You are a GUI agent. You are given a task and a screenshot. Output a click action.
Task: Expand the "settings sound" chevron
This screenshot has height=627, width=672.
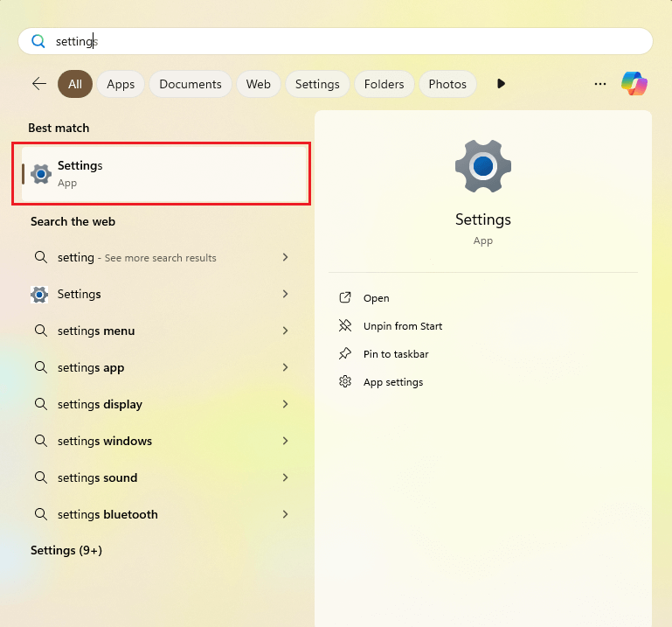pyautogui.click(x=286, y=477)
